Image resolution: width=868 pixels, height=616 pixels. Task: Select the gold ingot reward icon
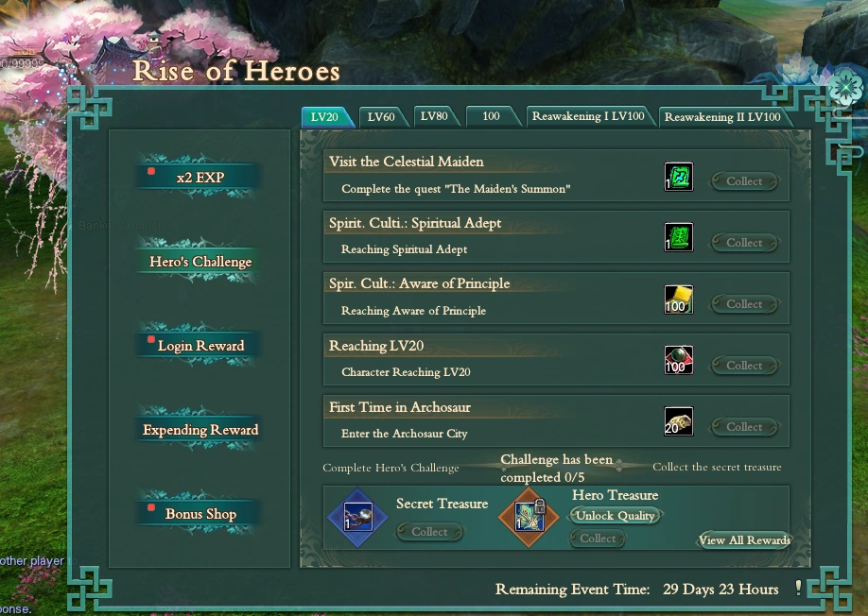[x=679, y=299]
